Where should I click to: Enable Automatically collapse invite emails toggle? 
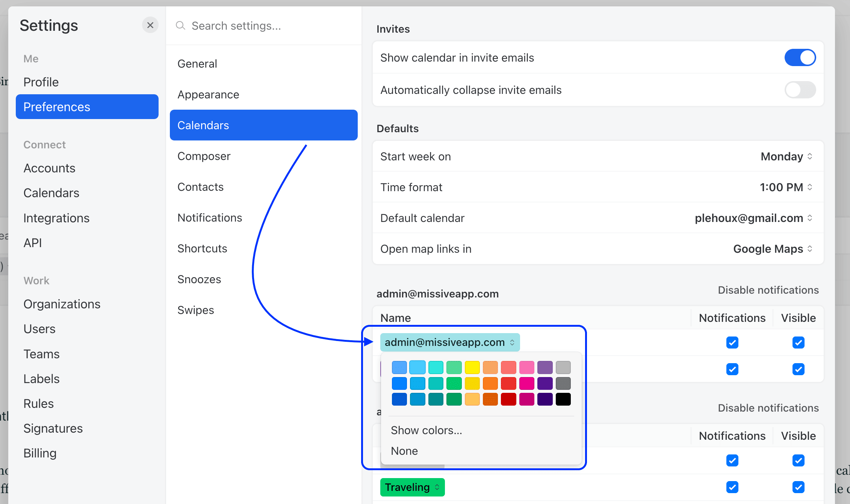(800, 90)
